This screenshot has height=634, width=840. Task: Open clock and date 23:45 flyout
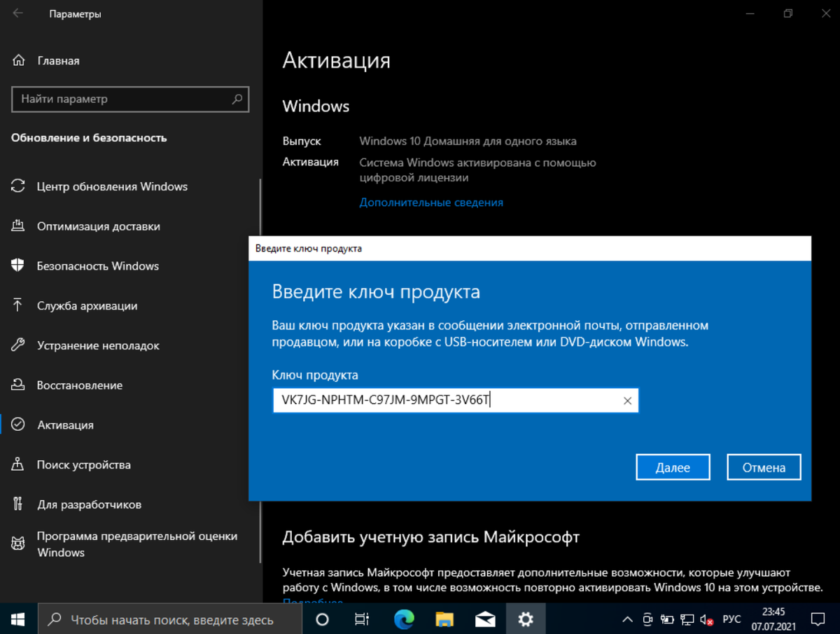click(772, 619)
